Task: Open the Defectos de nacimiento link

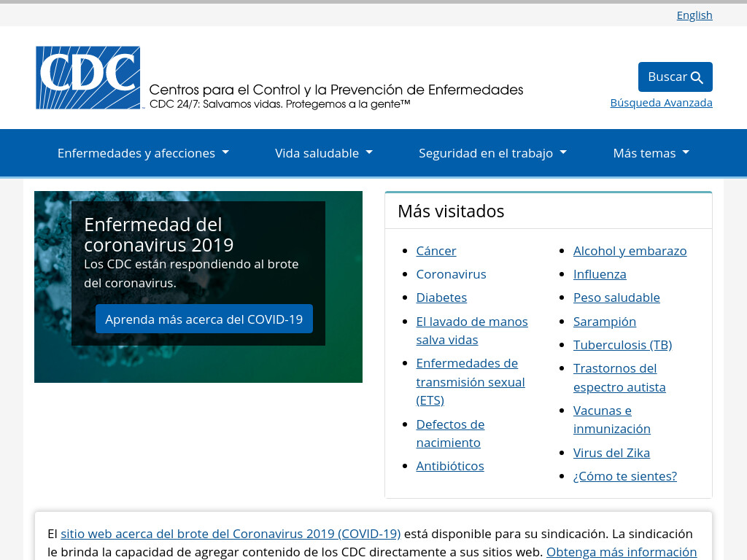Action: point(450,433)
